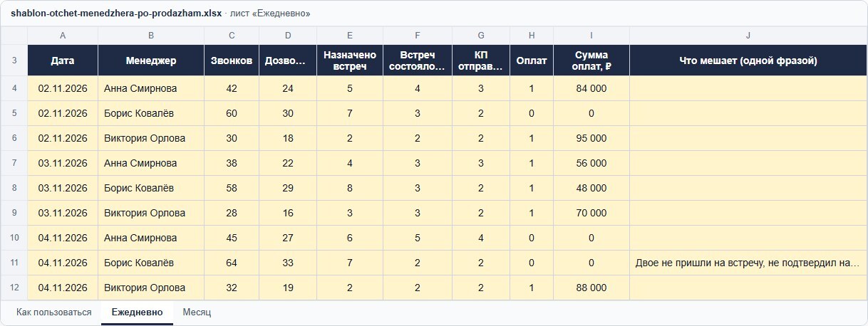Select «Анна Смирнова» in row 7
The image size is (868, 326).
pos(151,163)
